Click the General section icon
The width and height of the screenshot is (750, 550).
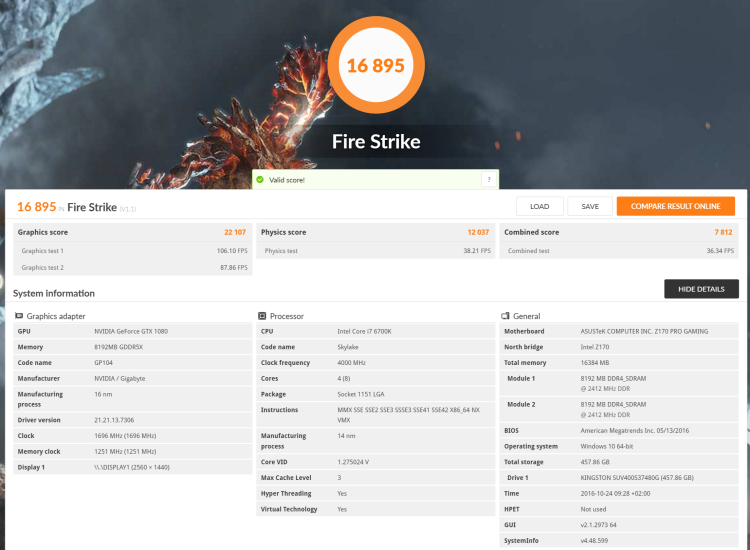tap(505, 316)
